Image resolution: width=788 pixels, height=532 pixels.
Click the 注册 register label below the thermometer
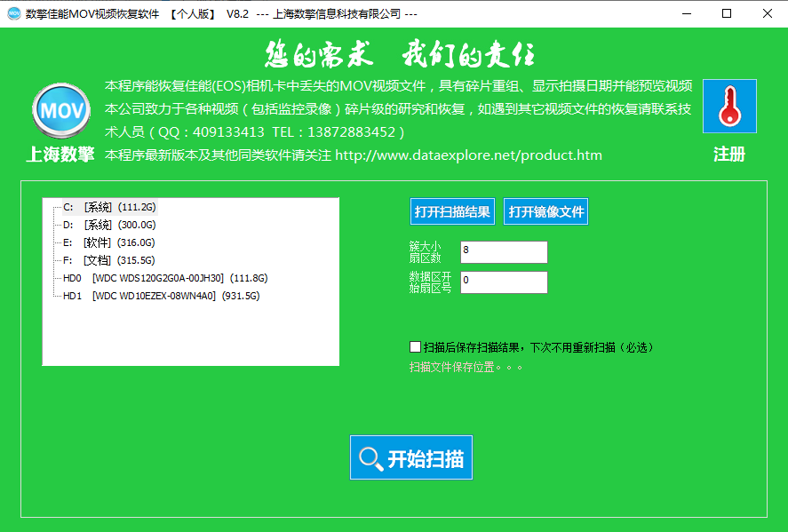pos(729,153)
